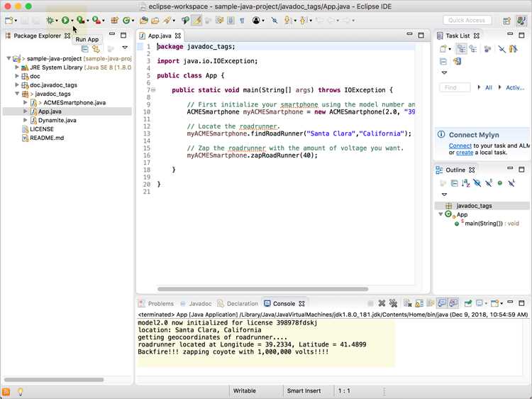Viewport: 532px width, 399px height.
Task: Click the Open Task folder icon
Action: tap(155, 21)
